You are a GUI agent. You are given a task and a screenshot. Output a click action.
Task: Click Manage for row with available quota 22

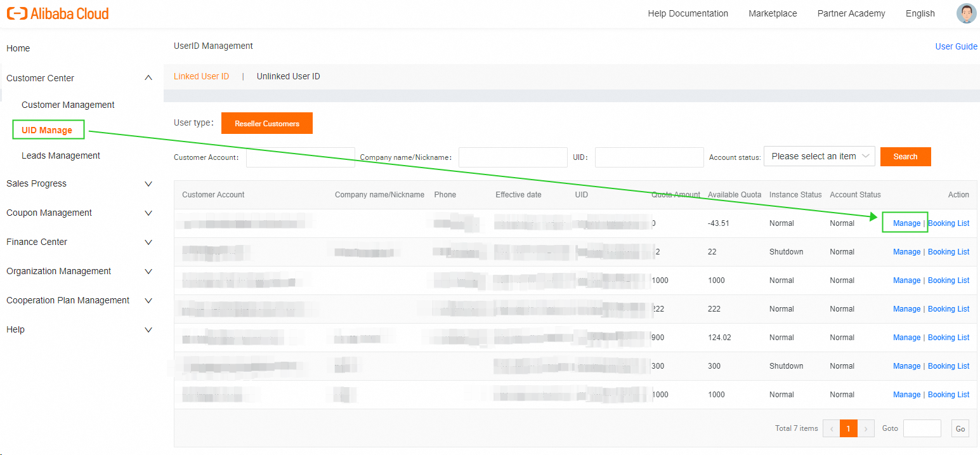906,252
